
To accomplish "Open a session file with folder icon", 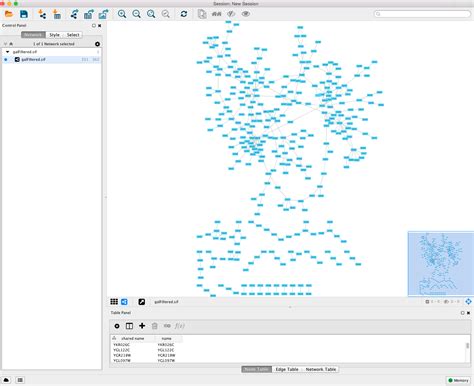I will (x=9, y=14).
